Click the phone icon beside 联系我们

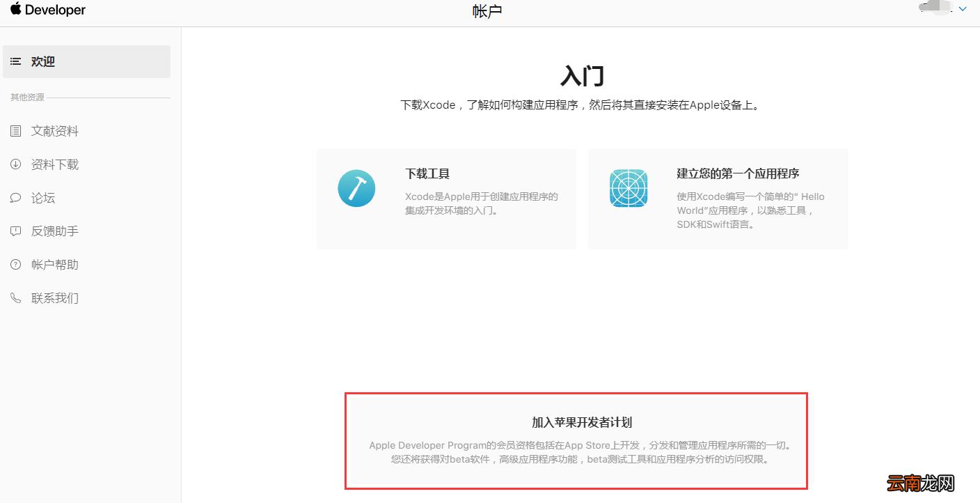[15, 298]
